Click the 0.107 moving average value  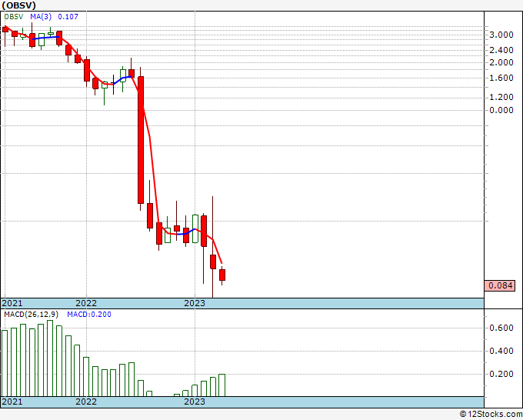(68, 17)
